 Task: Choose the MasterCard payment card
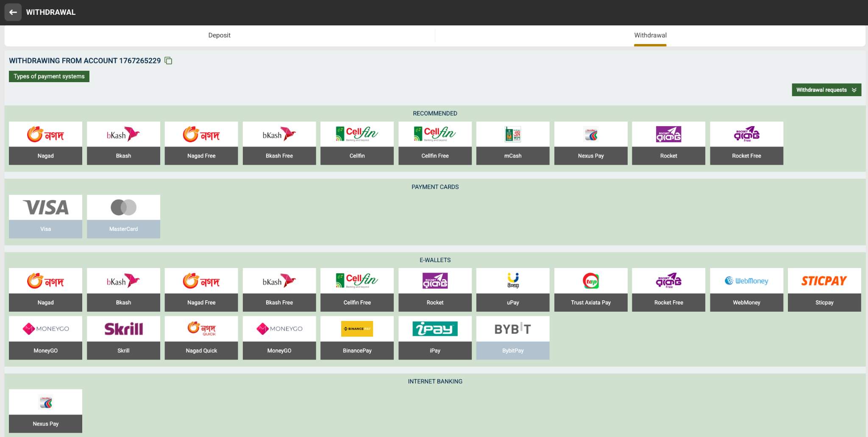[123, 216]
